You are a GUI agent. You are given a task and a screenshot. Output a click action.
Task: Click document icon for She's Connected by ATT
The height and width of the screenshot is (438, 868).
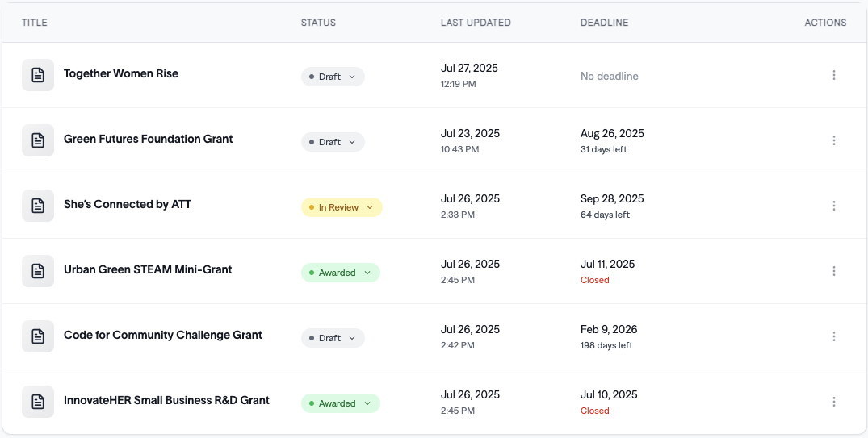coord(38,206)
